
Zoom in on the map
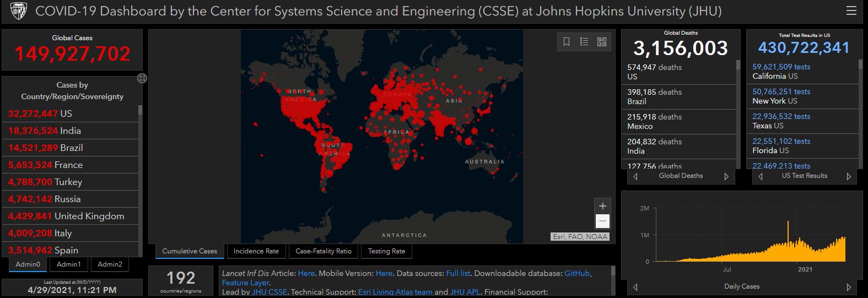(602, 206)
